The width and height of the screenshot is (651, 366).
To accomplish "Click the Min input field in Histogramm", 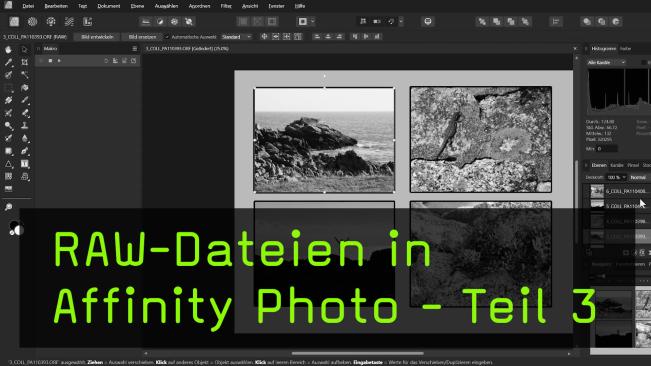I will 607,148.
